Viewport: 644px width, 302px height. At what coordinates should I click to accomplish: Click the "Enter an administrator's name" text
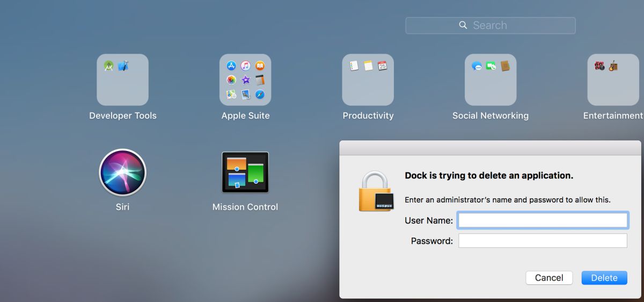508,200
